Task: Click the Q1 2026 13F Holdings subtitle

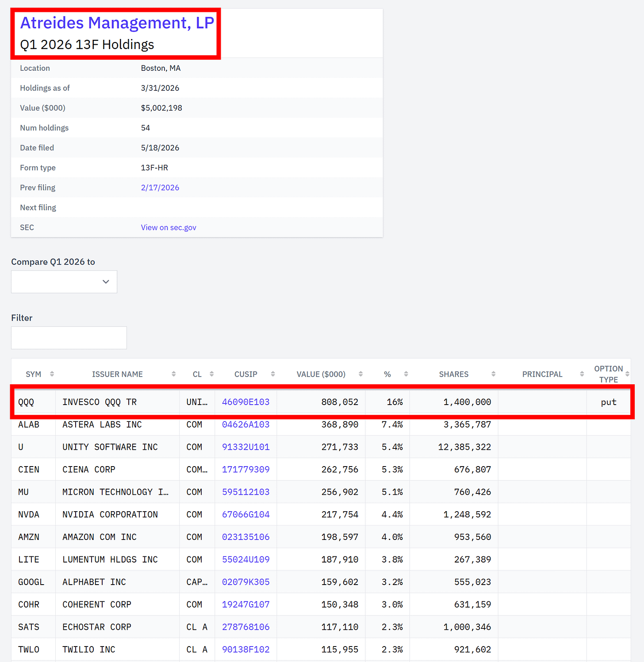Action: pyautogui.click(x=87, y=45)
